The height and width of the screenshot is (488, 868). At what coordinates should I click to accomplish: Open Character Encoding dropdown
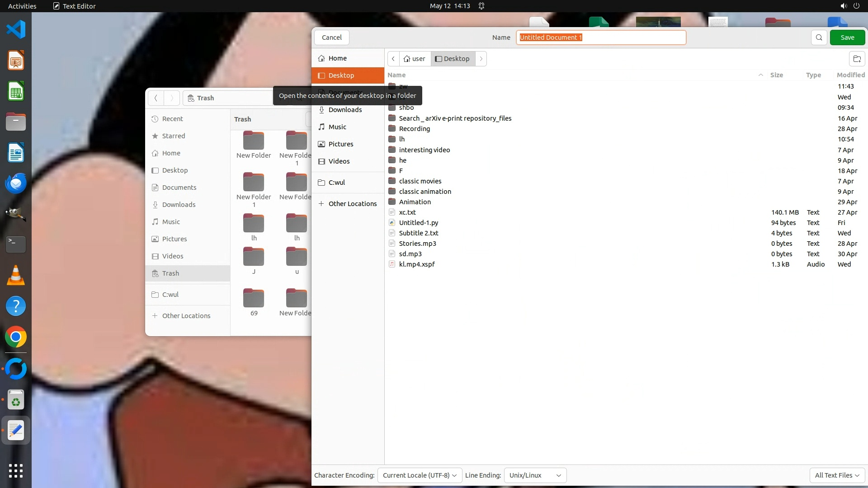[419, 475]
